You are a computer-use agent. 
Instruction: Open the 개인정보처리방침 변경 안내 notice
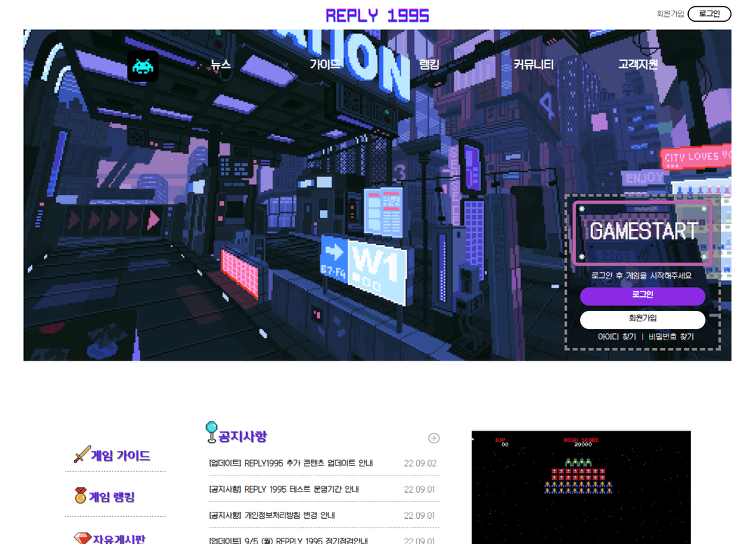click(x=272, y=515)
